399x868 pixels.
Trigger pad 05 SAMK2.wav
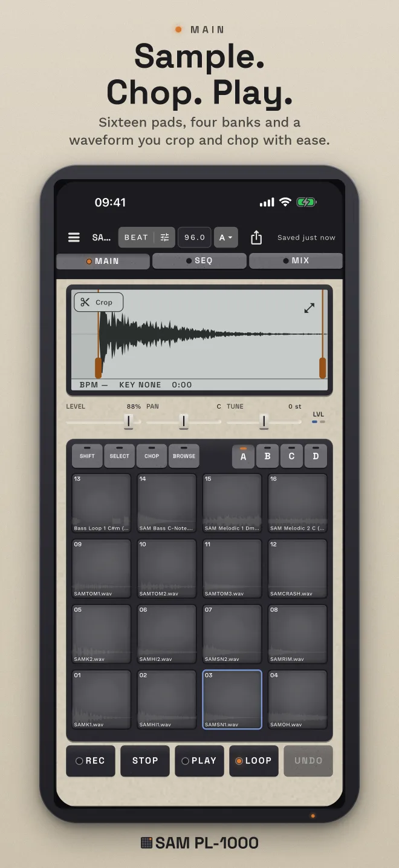click(x=102, y=634)
